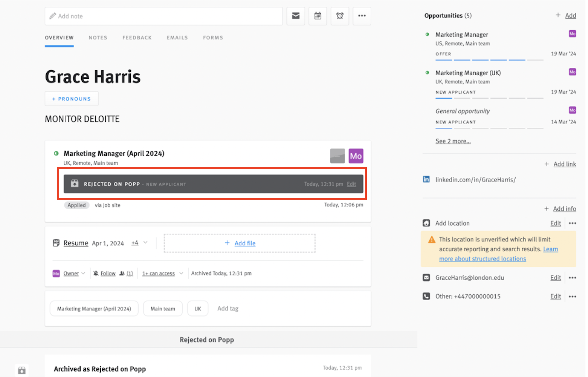Click the Applied label

pyautogui.click(x=77, y=205)
